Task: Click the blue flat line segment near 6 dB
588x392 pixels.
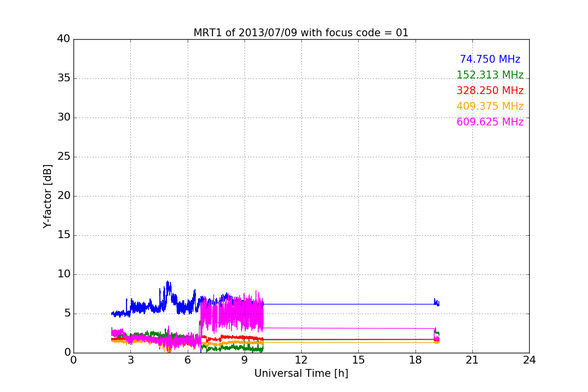Action: pos(349,304)
